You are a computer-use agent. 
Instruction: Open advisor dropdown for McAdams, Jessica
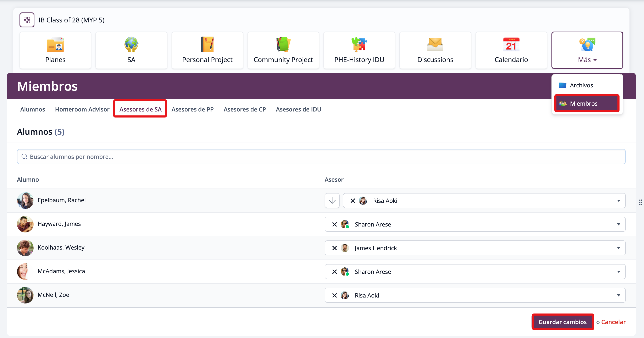pos(618,272)
